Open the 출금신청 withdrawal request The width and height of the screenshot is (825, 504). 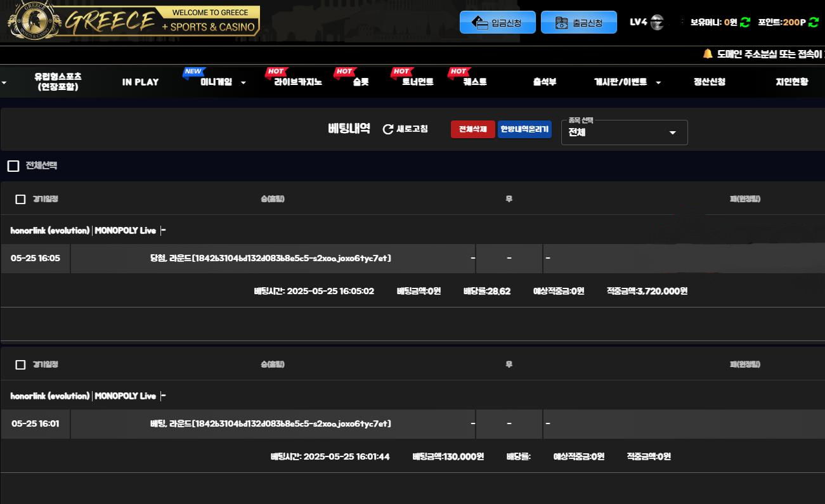click(579, 22)
